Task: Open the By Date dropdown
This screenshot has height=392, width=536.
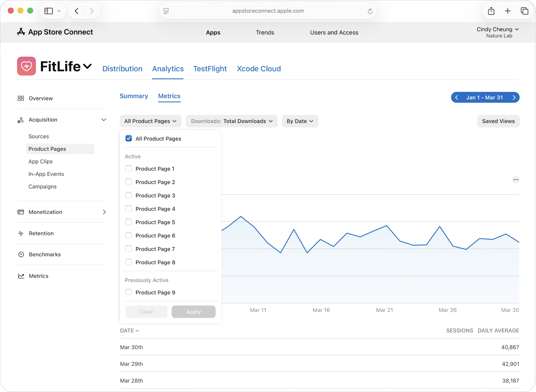Action: [300, 121]
